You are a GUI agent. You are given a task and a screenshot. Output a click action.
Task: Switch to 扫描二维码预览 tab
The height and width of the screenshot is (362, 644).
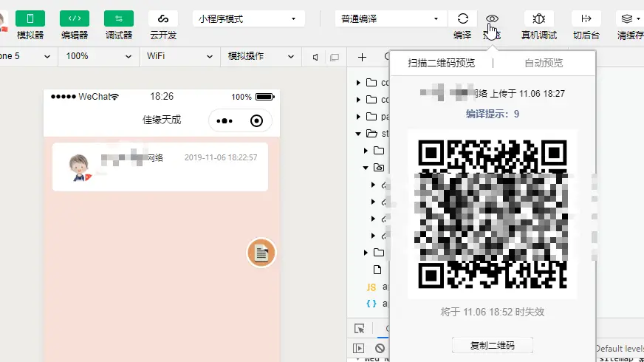click(441, 63)
